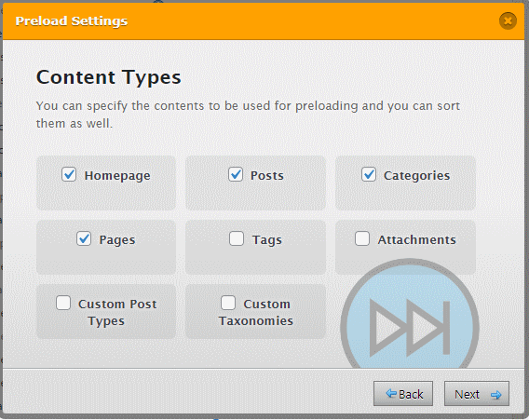This screenshot has width=529, height=420.
Task: Enable the Tags checkbox
Action: (x=237, y=238)
